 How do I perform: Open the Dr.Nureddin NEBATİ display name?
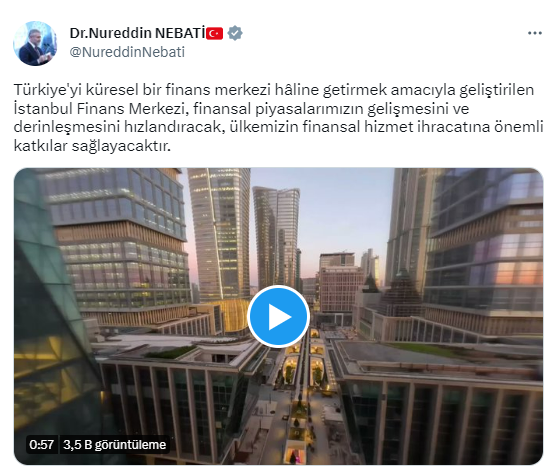(137, 33)
